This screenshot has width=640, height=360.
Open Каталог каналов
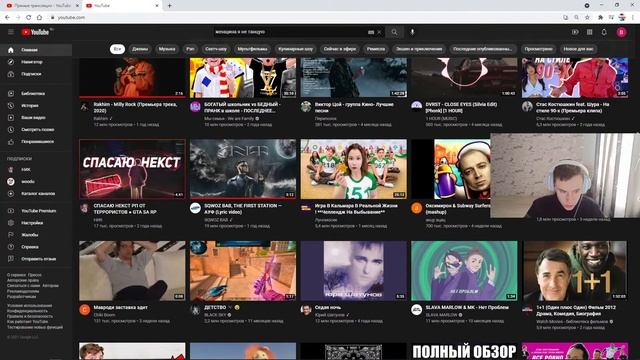pyautogui.click(x=36, y=193)
